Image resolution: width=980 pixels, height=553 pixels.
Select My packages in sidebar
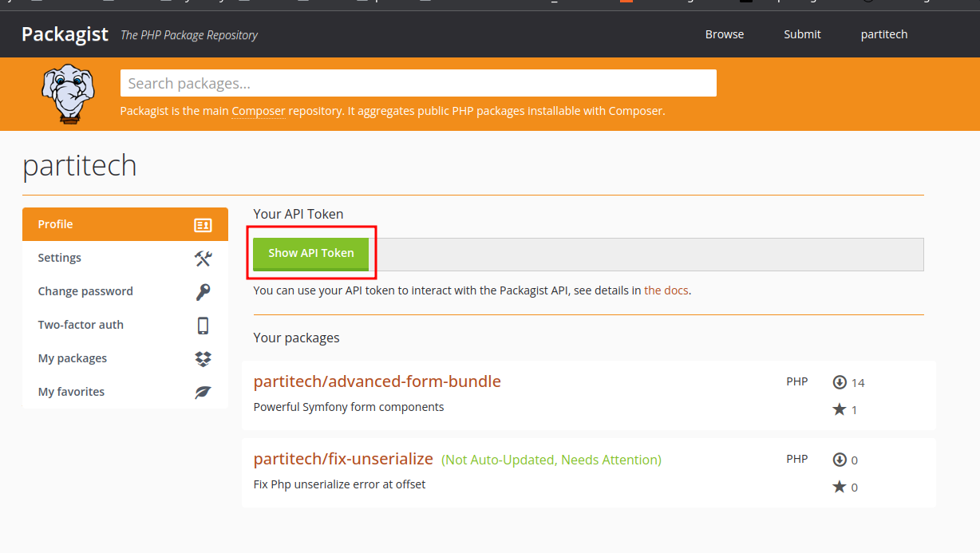pyautogui.click(x=125, y=358)
